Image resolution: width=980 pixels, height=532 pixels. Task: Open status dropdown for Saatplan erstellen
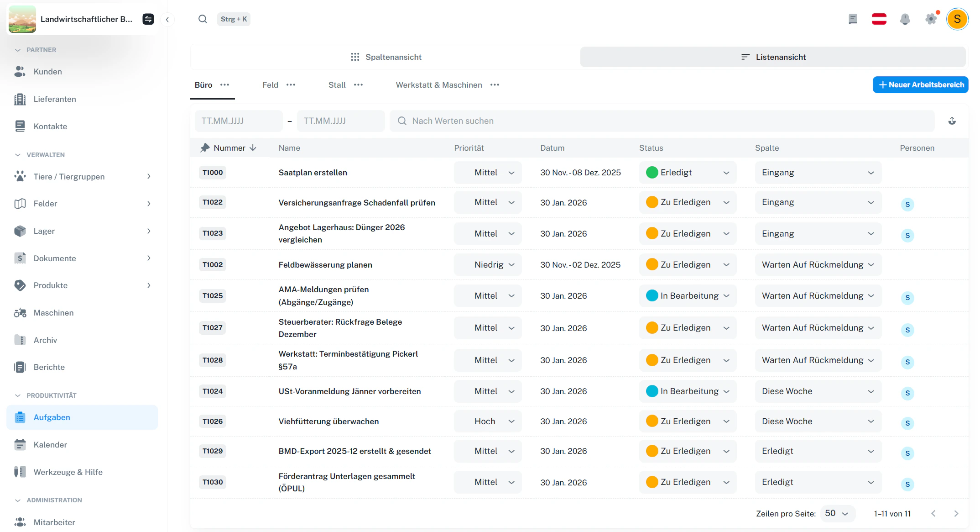coord(687,173)
